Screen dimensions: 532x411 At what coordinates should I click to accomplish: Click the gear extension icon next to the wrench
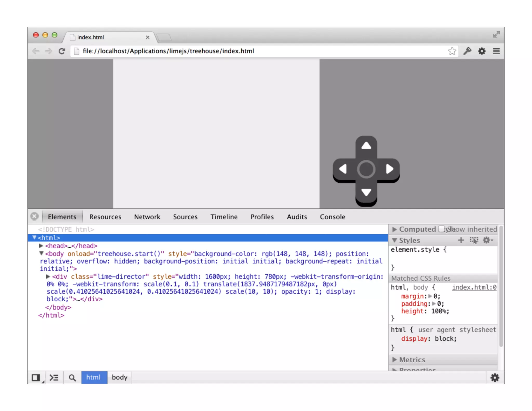click(482, 51)
